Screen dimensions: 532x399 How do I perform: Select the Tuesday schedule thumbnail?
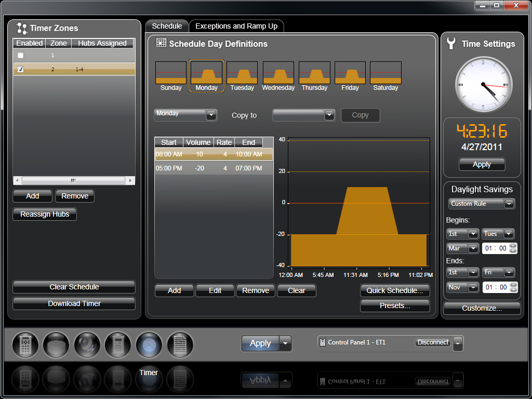click(x=242, y=77)
